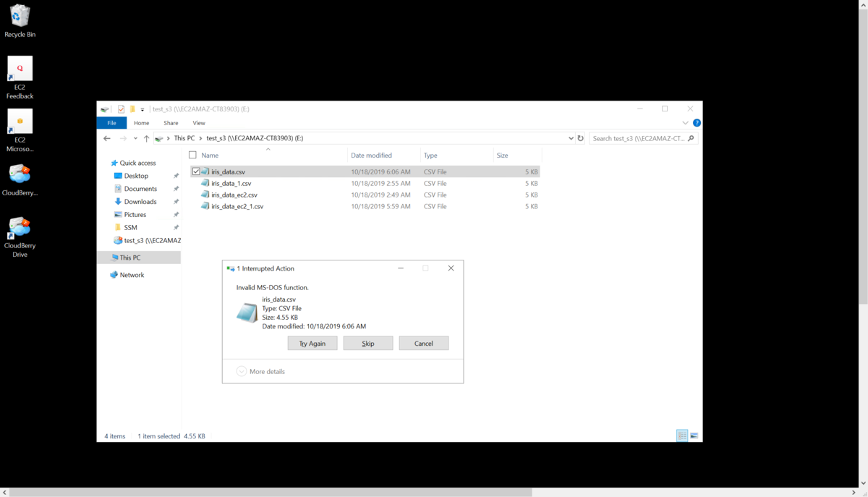Click the iris_data_ec2.csv file icon
The image size is (868, 497).
[x=205, y=195]
